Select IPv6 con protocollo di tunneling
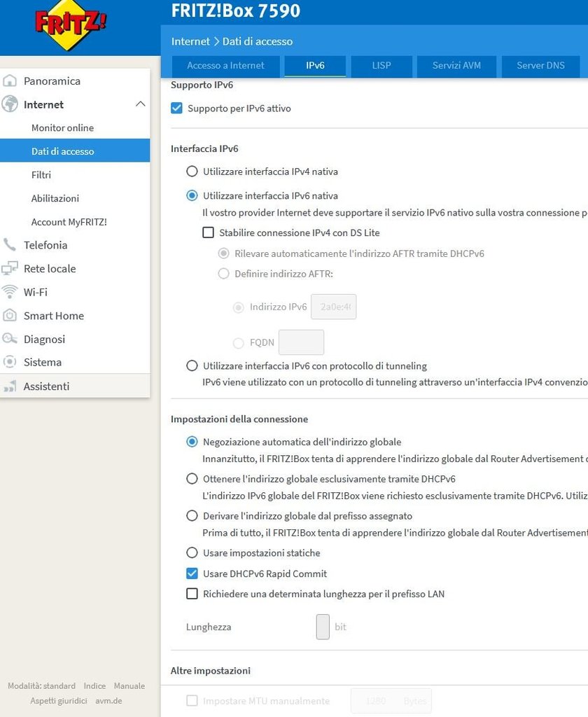588x717 pixels. tap(192, 366)
